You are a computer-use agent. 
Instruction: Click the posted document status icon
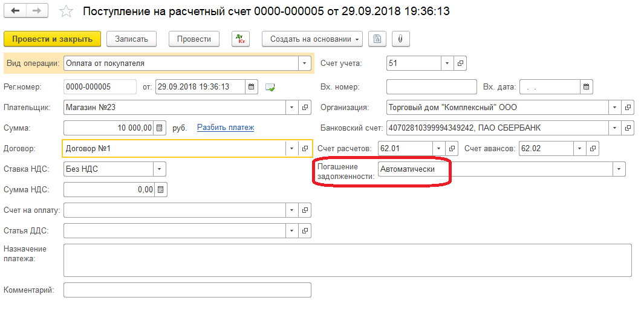(270, 87)
